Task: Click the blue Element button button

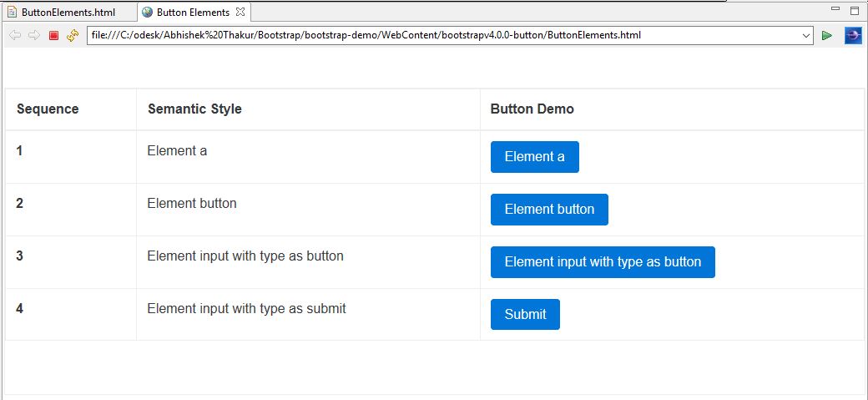Action: pos(549,210)
